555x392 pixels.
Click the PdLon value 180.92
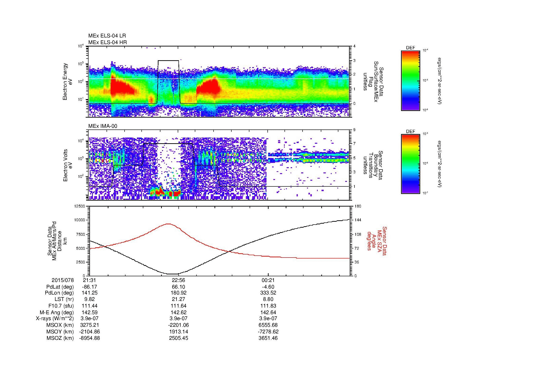(x=178, y=293)
